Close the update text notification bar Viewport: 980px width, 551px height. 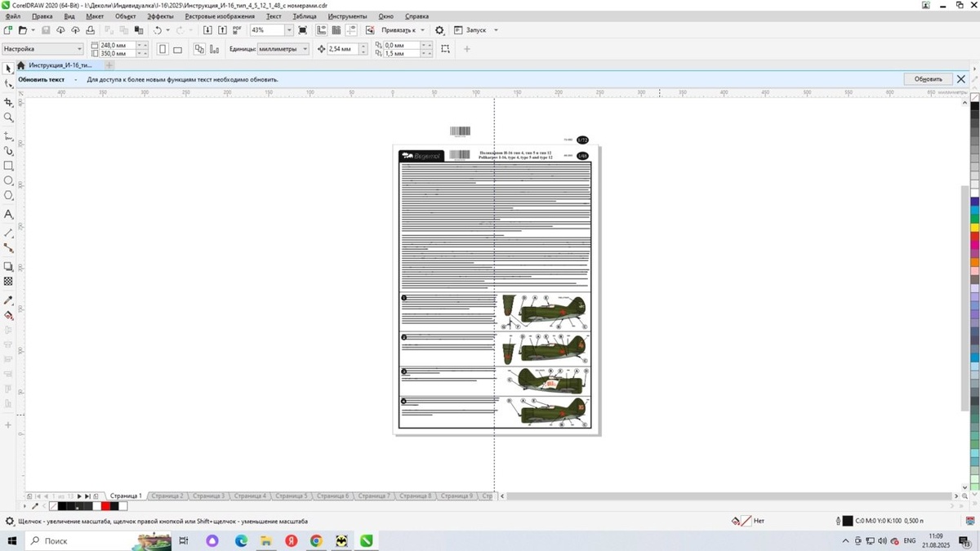(961, 79)
